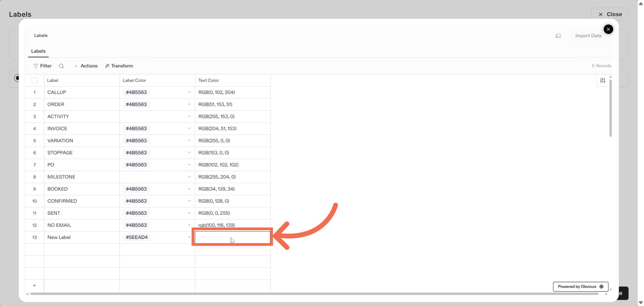Open the column settings sliders icon
The height and width of the screenshot is (306, 644).
[x=603, y=80]
